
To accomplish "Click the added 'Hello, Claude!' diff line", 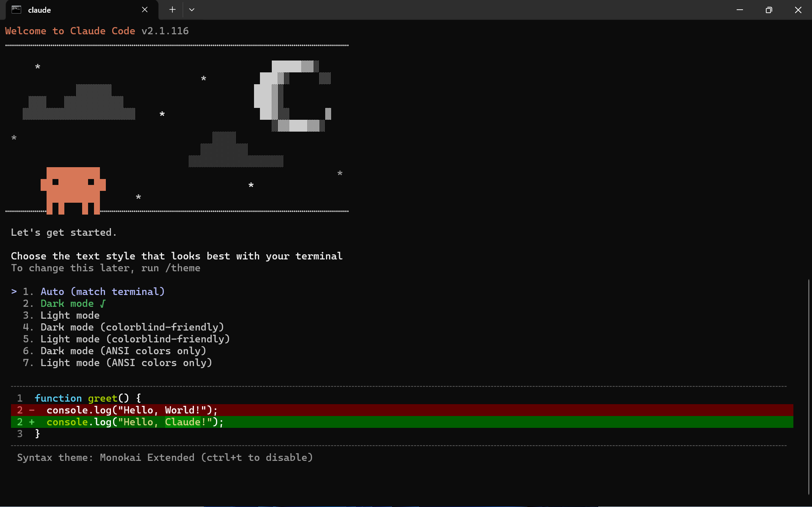I will point(402,422).
